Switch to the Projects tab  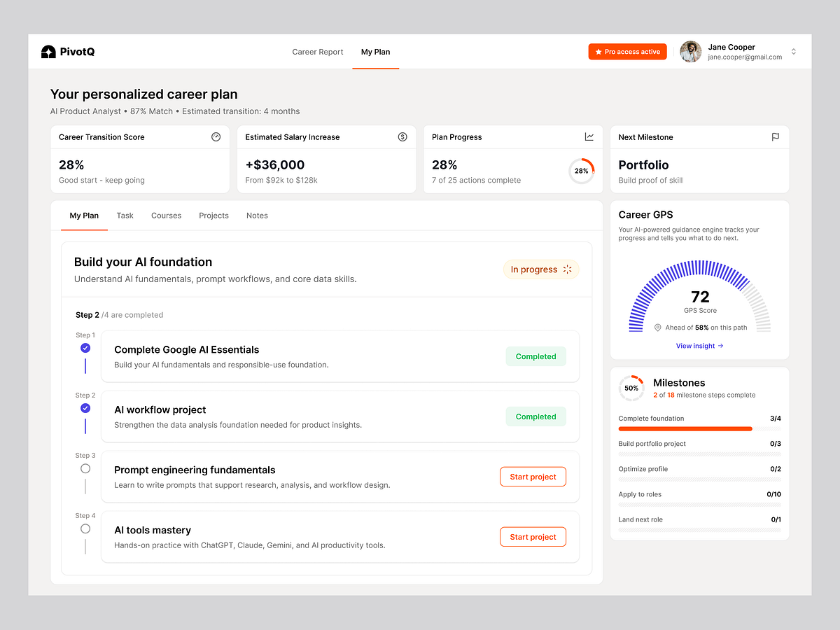tap(213, 216)
